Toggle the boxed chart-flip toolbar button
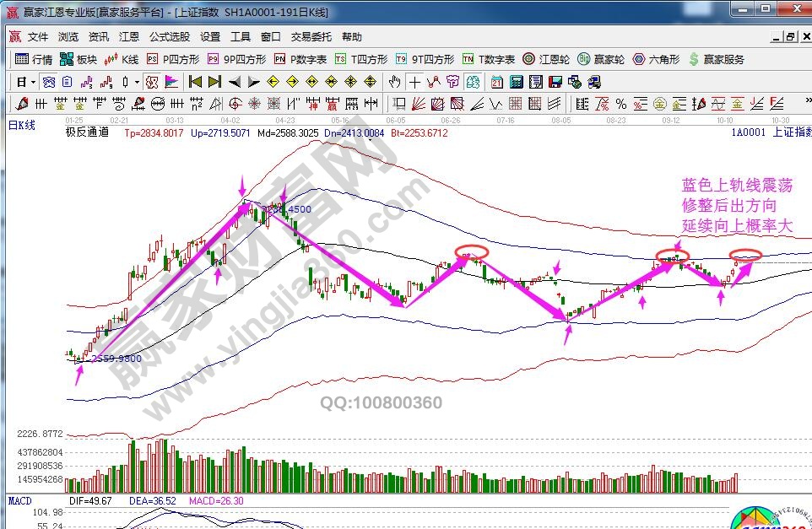812x529 pixels. pos(152,82)
